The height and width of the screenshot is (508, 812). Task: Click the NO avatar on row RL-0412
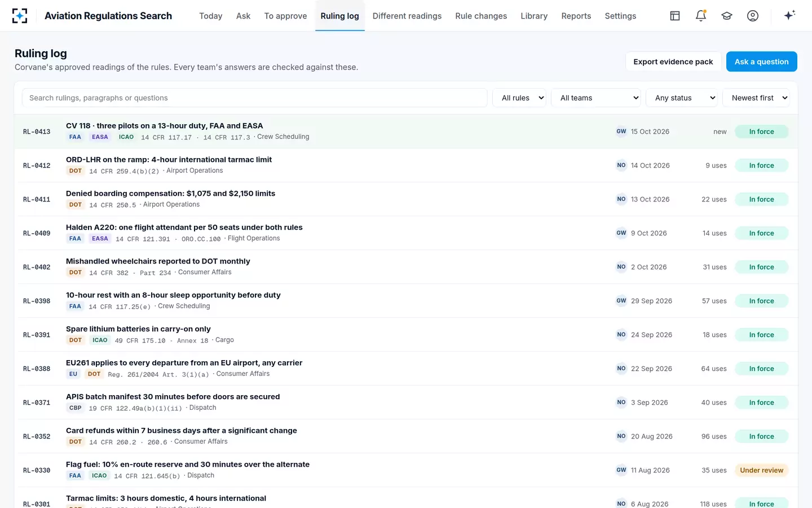(x=621, y=165)
